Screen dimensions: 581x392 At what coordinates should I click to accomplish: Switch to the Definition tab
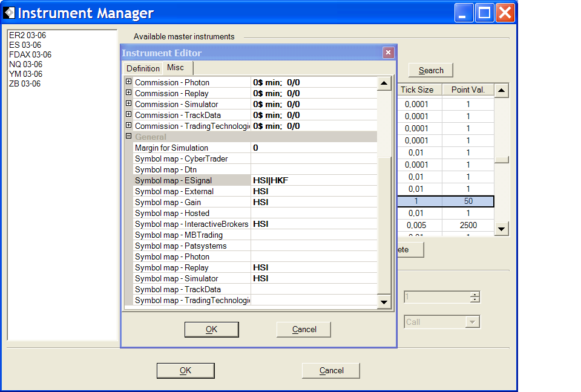pos(143,68)
